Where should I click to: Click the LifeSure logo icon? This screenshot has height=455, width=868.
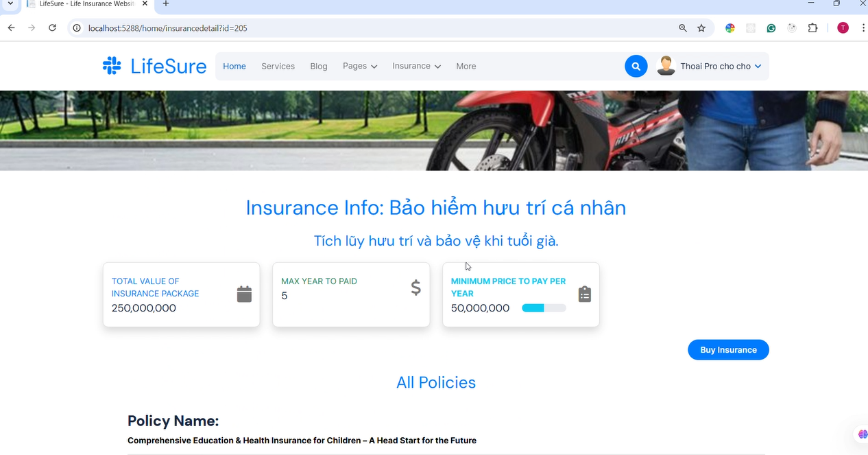(x=112, y=66)
